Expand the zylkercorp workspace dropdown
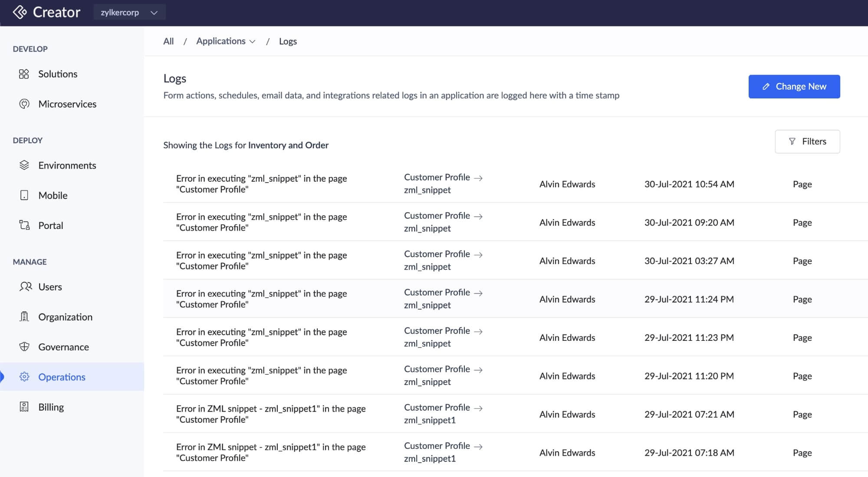The height and width of the screenshot is (477, 868). [x=129, y=13]
